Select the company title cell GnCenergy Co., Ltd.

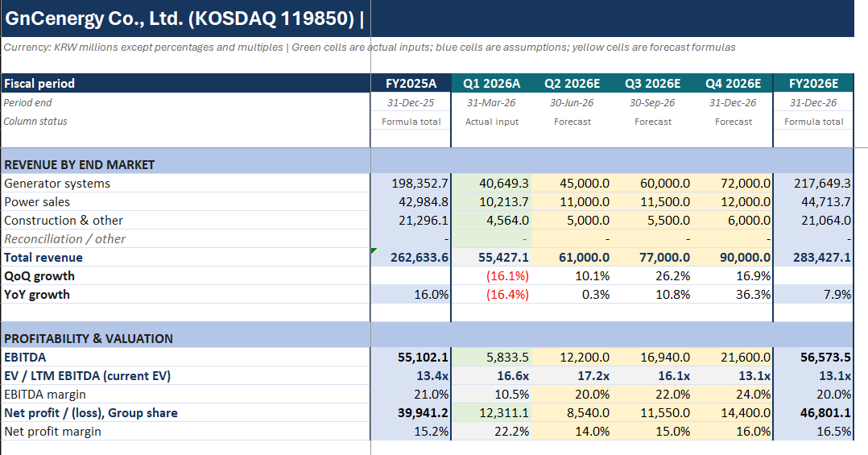click(185, 19)
